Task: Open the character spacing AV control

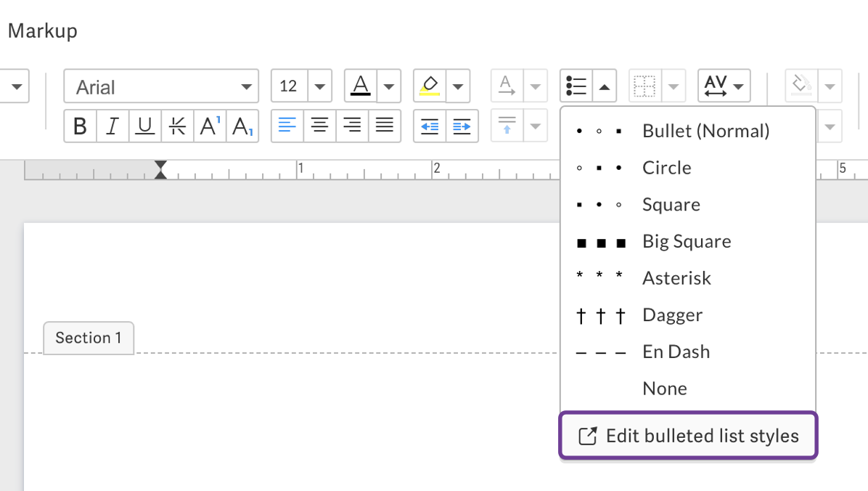Action: click(724, 85)
